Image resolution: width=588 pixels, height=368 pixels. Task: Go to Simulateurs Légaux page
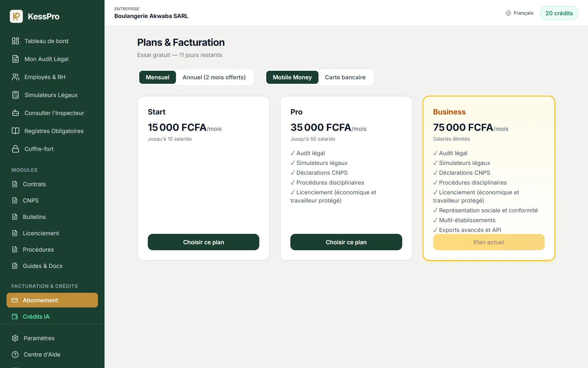point(52,95)
